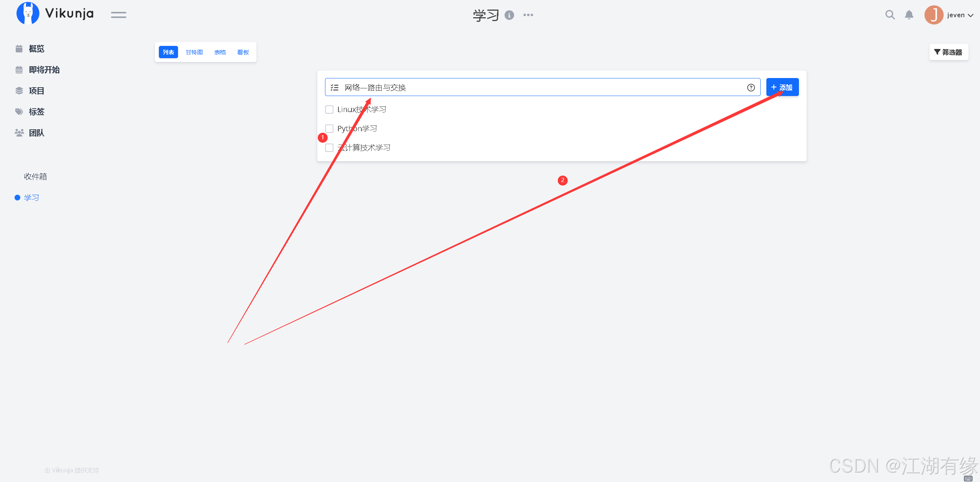Click the help question mark in task input

pos(751,88)
